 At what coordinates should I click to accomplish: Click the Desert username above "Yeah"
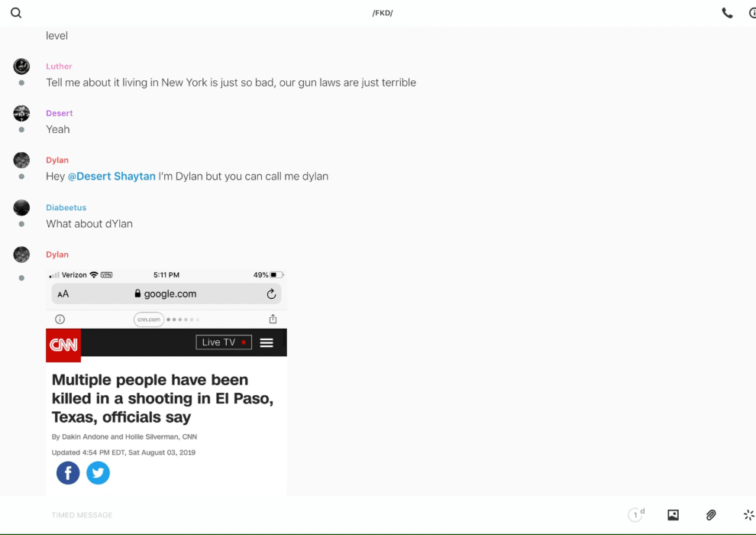tap(60, 114)
